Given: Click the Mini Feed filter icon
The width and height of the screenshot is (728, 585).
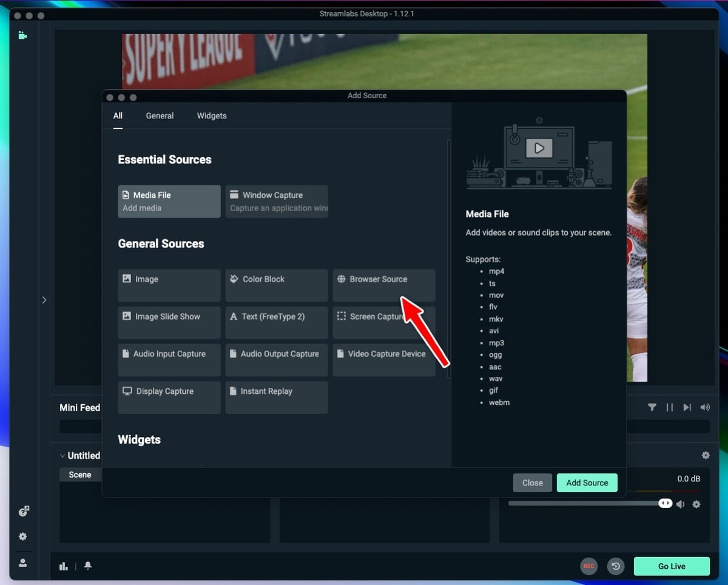Looking at the screenshot, I should click(x=652, y=407).
